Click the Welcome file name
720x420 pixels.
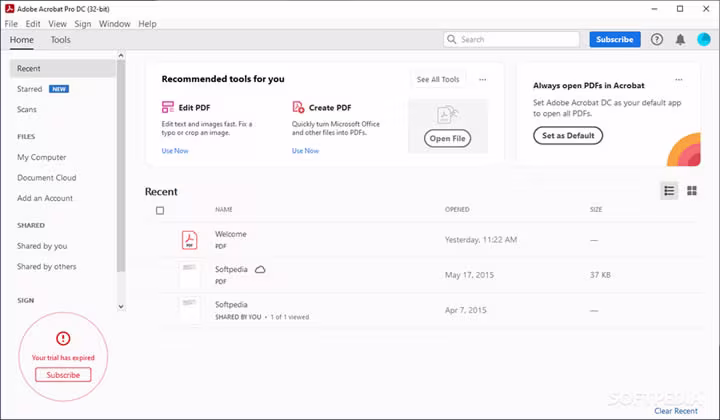pyautogui.click(x=231, y=234)
